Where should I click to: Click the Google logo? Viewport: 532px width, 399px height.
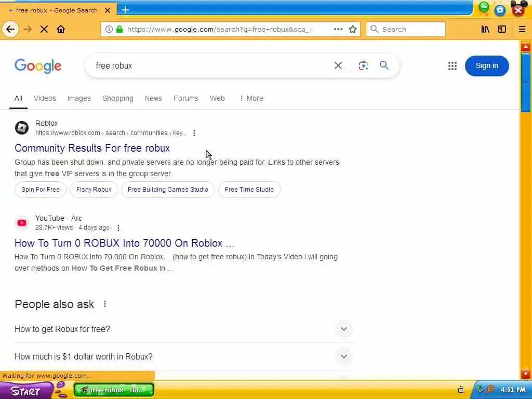[x=38, y=66]
